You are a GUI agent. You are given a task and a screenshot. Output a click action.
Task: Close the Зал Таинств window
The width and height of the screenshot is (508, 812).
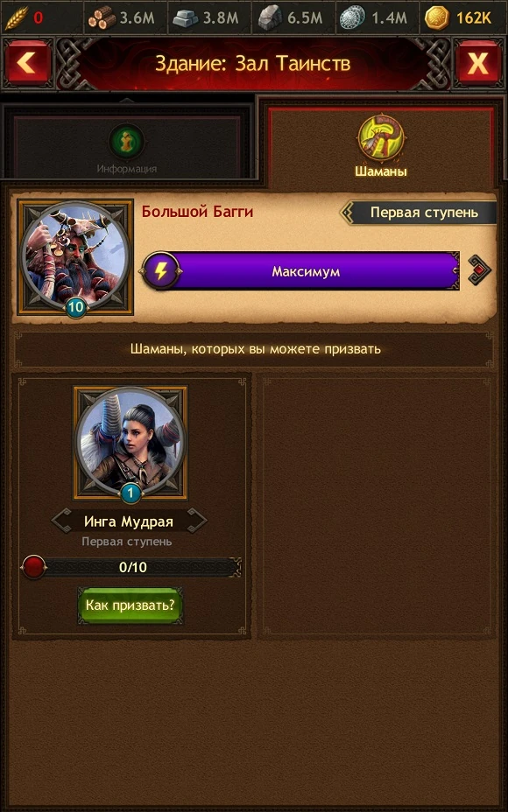pyautogui.click(x=478, y=63)
